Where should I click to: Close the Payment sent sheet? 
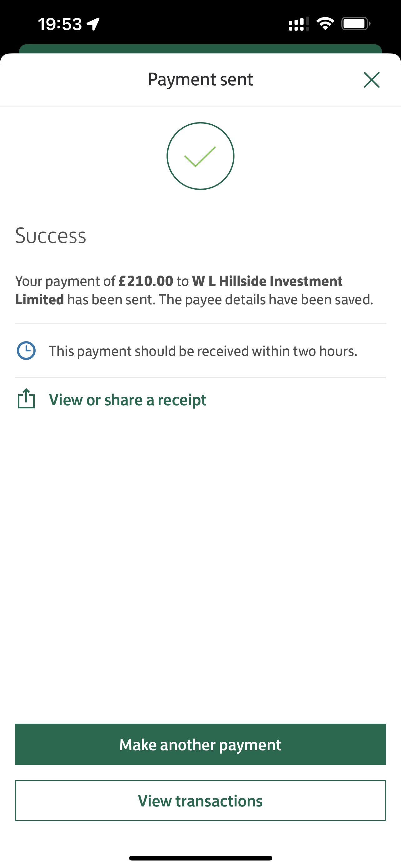tap(371, 80)
